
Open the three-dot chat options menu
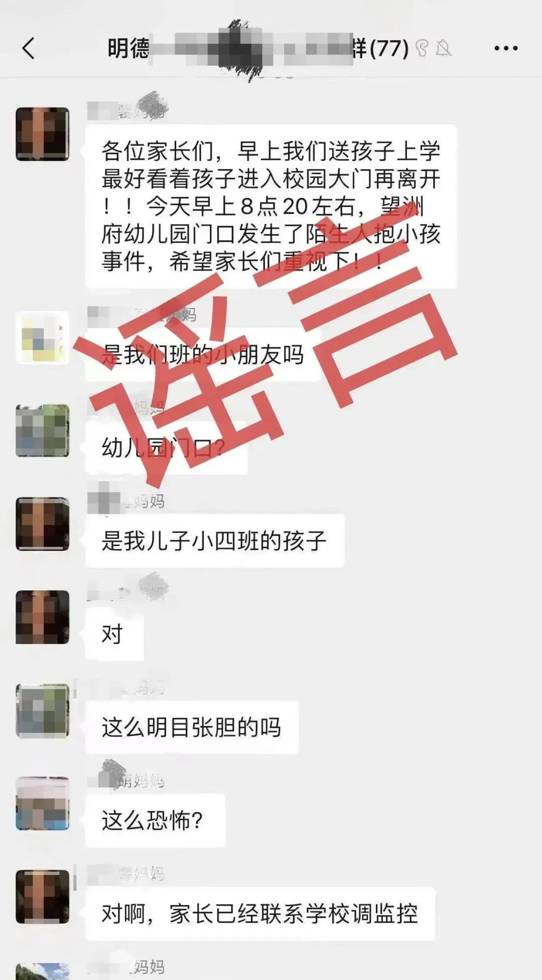coord(506,48)
